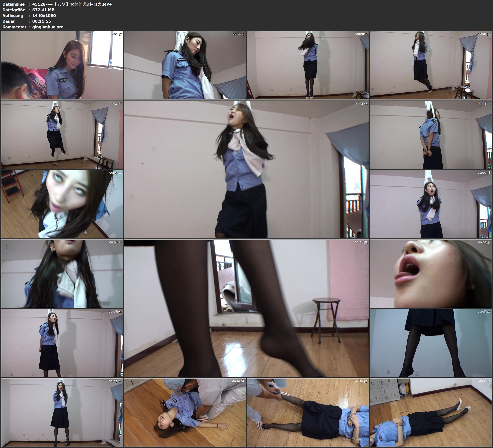Click the qinglanhua.org comment text
Viewport: 493px width, 448px height.
(x=48, y=27)
